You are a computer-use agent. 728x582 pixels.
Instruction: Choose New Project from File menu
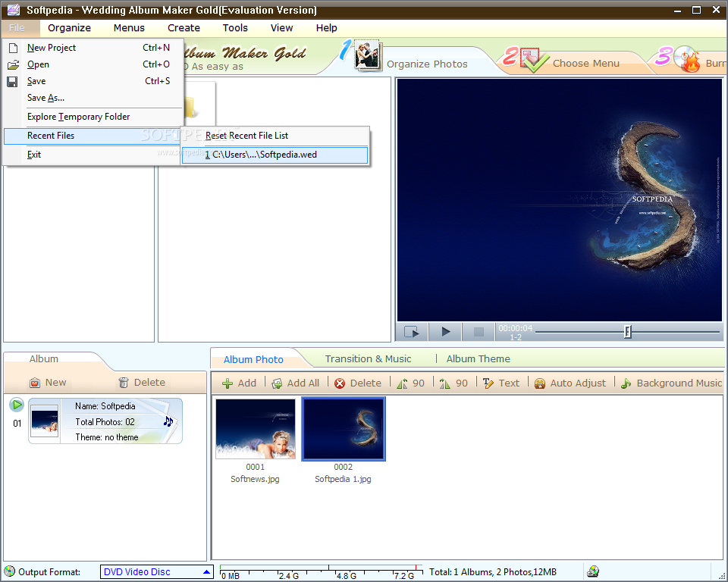(93, 48)
